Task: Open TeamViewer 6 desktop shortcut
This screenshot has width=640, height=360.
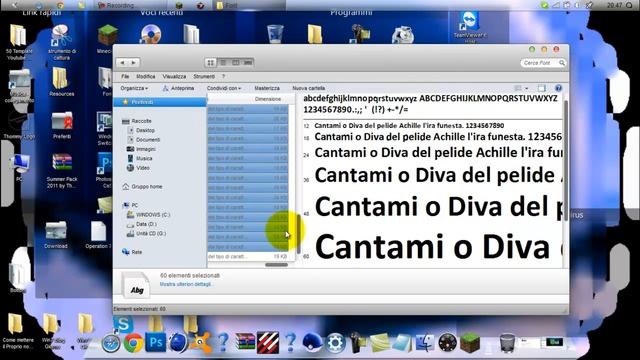Action: pos(470,27)
